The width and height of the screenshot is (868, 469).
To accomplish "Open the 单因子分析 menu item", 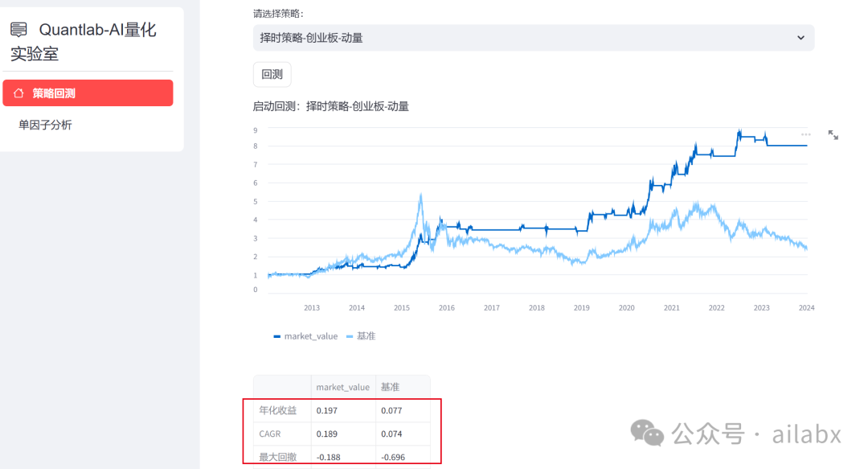I will 45,125.
